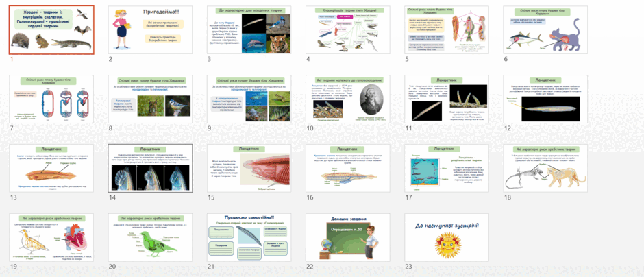Open slide 15 with red gill slits image
The image size is (644, 277).
(249, 168)
